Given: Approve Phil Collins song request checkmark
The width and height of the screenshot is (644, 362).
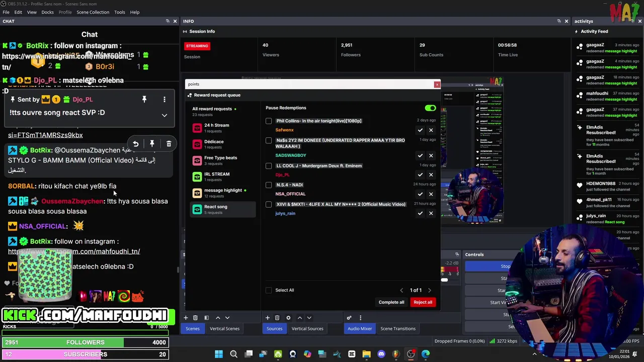Looking at the screenshot, I should point(420,130).
